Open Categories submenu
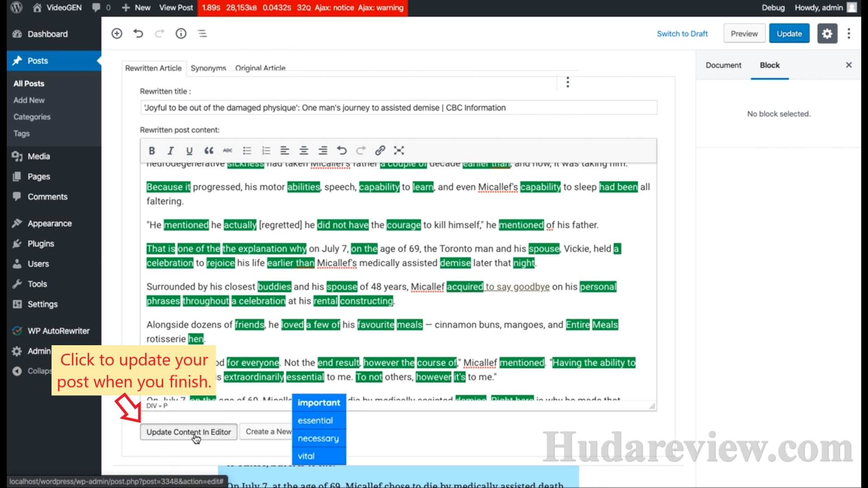868x488 pixels. (32, 117)
